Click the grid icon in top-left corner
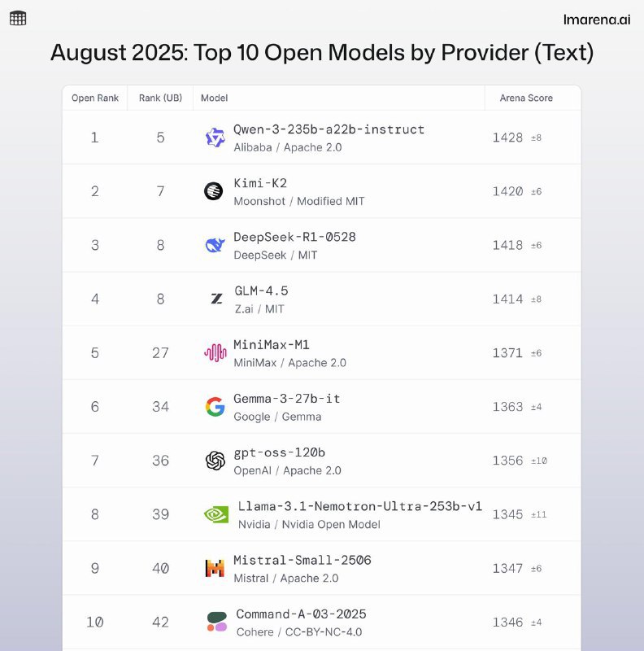 tap(18, 18)
